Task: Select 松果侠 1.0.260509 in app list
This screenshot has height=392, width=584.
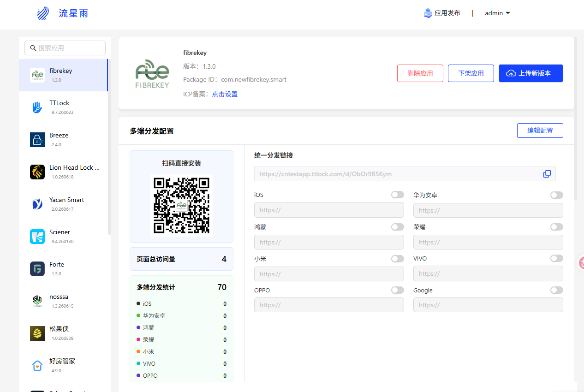Action: click(x=63, y=333)
